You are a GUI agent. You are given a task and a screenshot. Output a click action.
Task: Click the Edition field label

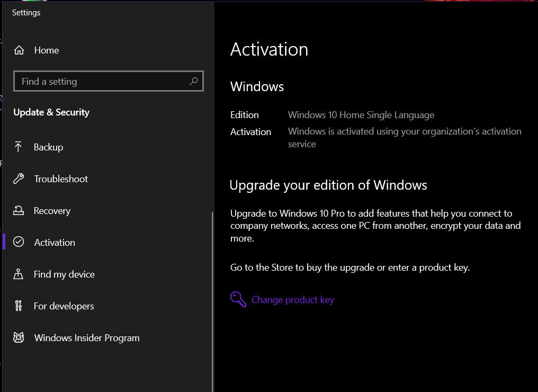pos(244,115)
